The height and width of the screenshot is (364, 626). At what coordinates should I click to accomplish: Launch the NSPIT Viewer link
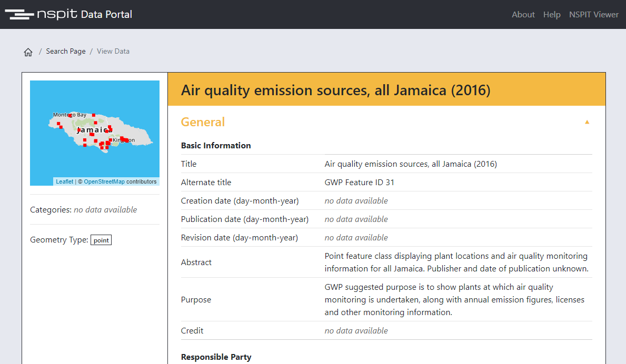[593, 15]
